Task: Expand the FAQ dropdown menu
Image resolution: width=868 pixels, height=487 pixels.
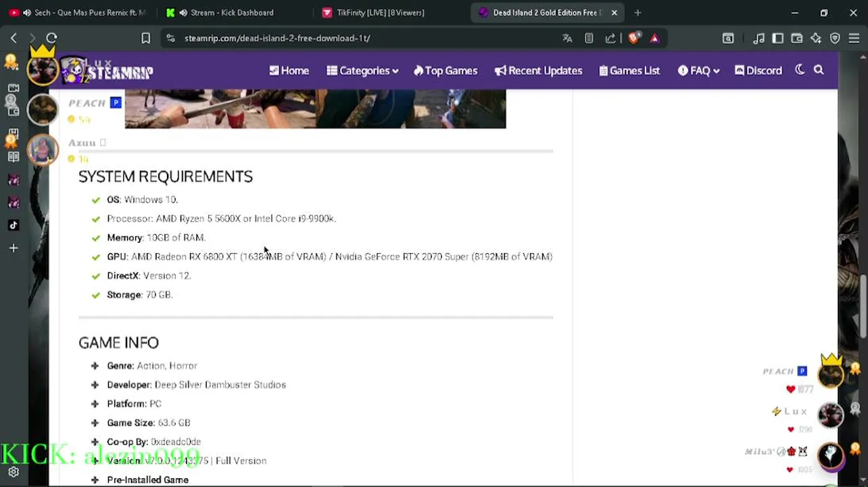Action: coord(698,70)
